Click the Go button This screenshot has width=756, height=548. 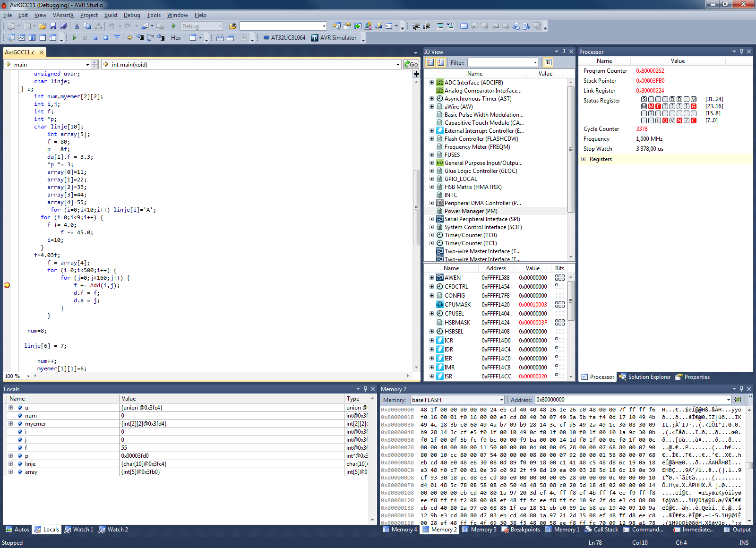[411, 64]
